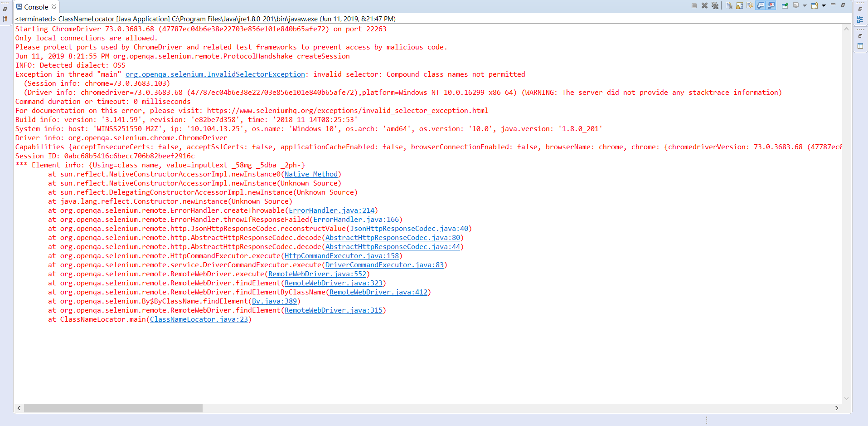
Task: Click the RemoteWebDriver.java:323 stack link
Action: click(x=334, y=283)
